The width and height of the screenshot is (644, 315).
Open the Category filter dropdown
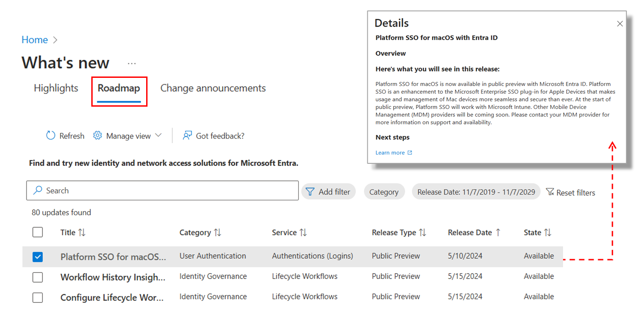click(384, 192)
